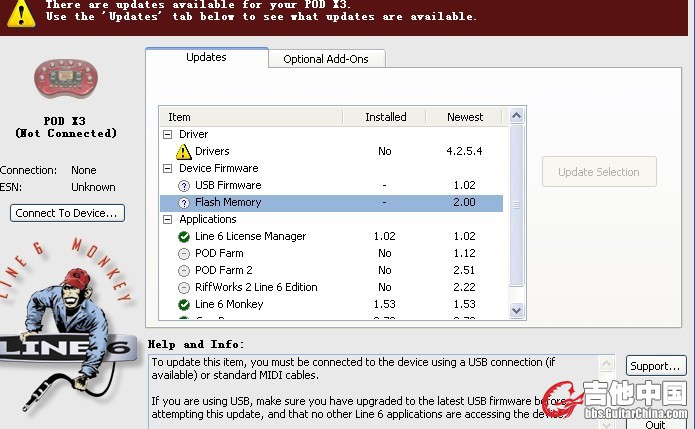Select the USB Firmware row
Viewport: 695px width, 429px height.
click(x=332, y=186)
